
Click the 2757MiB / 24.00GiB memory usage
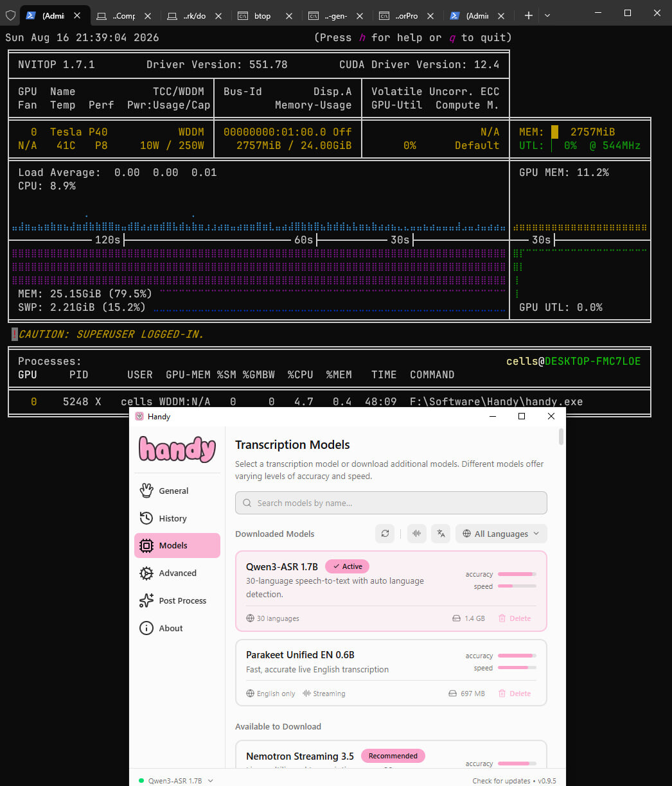[x=294, y=145]
